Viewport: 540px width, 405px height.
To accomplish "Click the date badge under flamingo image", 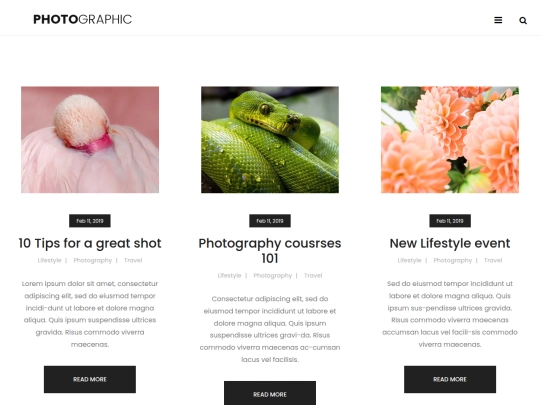I will click(90, 221).
